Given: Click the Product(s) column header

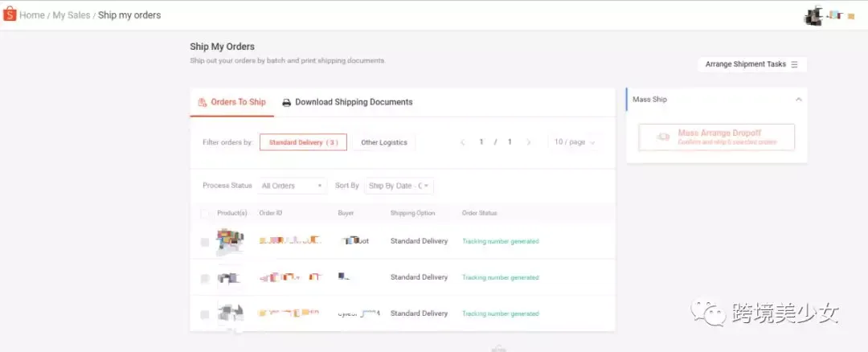Looking at the screenshot, I should (232, 213).
